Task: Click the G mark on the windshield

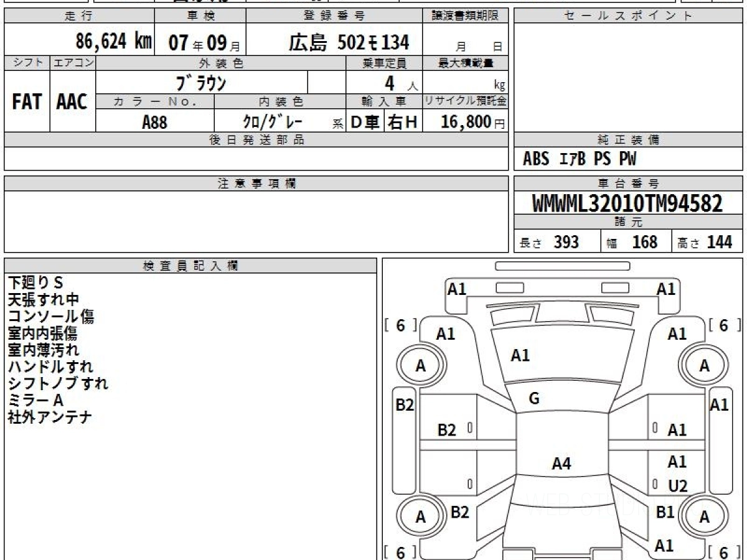Action: (534, 399)
